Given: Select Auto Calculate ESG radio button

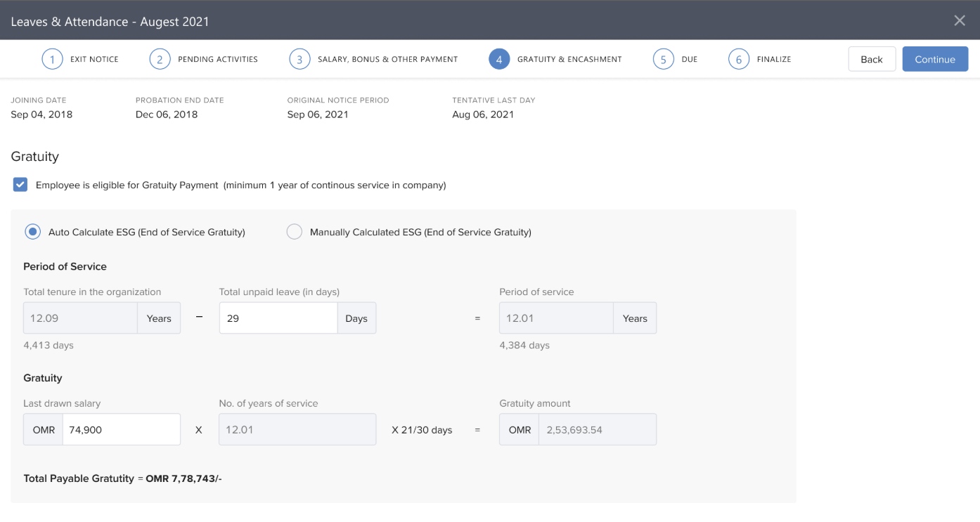Looking at the screenshot, I should 32,232.
